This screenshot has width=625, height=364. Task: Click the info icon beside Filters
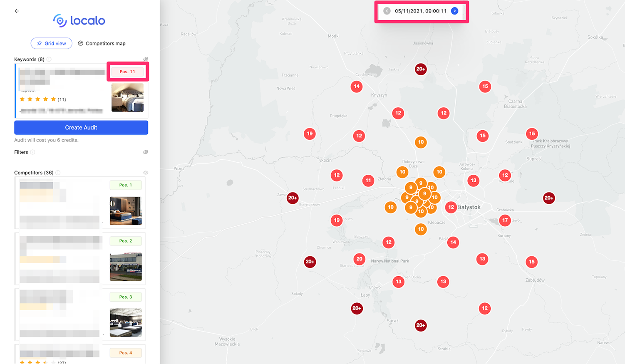click(x=33, y=152)
